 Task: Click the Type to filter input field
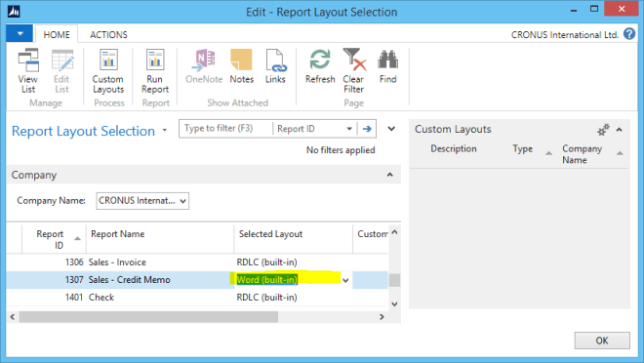tap(226, 129)
